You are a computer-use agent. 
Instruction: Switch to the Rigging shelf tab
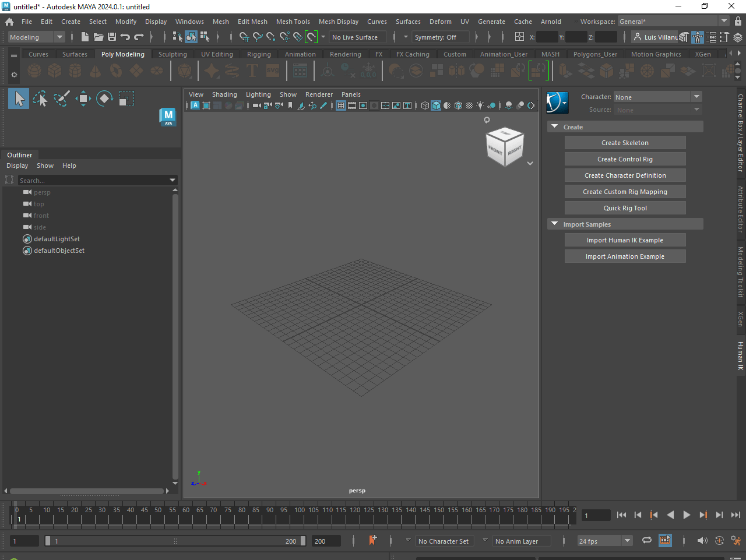click(x=259, y=54)
